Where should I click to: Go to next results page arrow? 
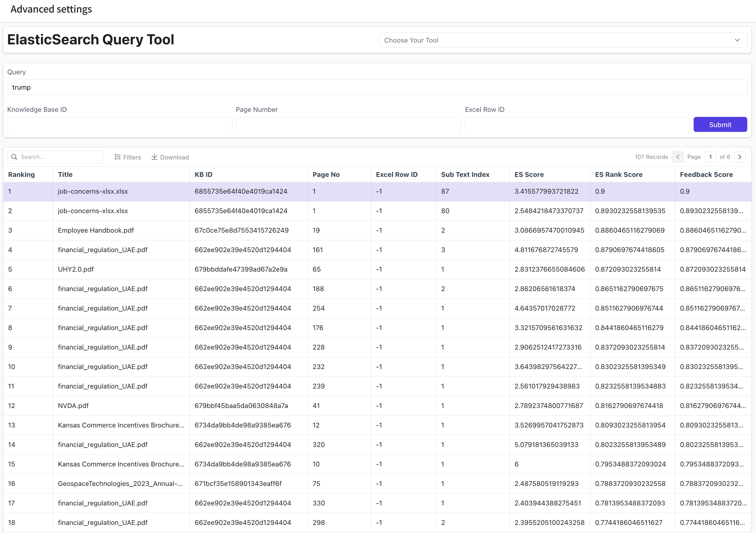(740, 157)
